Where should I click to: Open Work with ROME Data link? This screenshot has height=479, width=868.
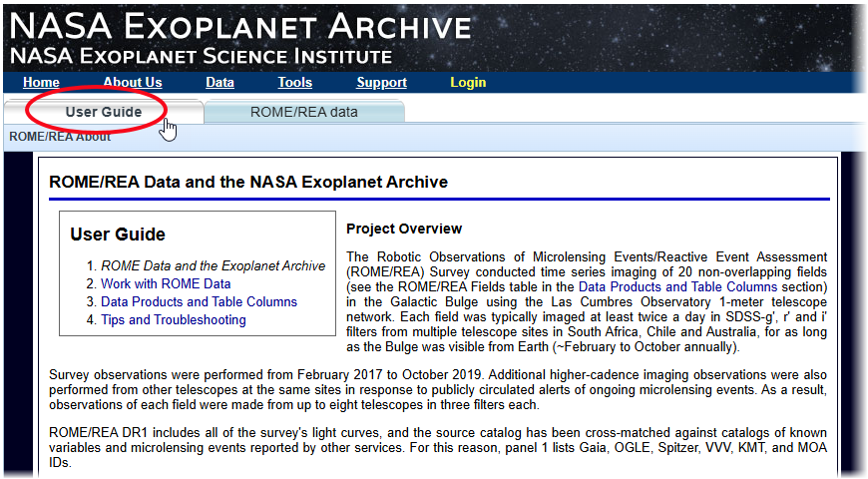(x=166, y=284)
